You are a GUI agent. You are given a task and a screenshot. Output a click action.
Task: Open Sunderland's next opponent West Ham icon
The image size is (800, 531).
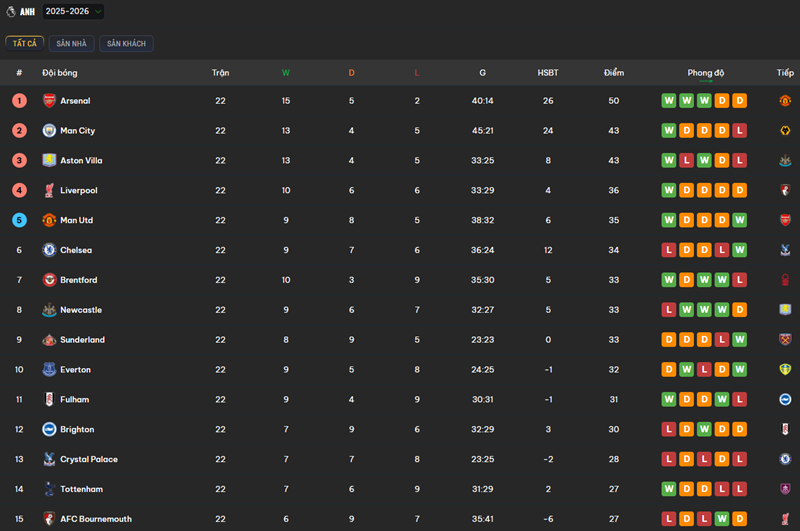[x=785, y=340]
